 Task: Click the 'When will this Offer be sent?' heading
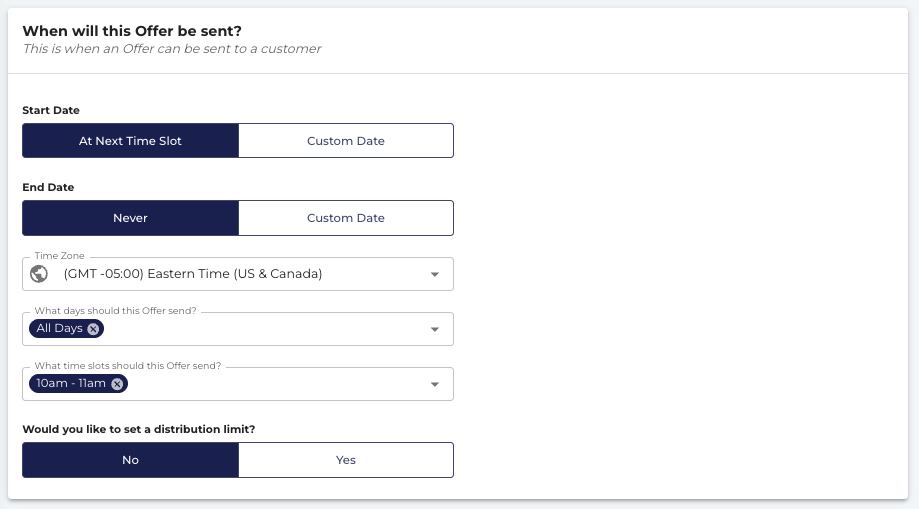pos(132,31)
